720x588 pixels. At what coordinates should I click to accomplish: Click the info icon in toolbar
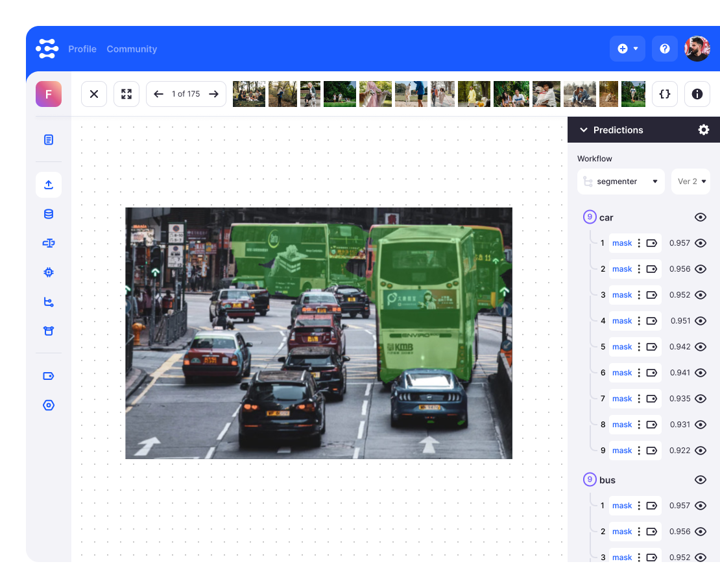click(x=697, y=94)
